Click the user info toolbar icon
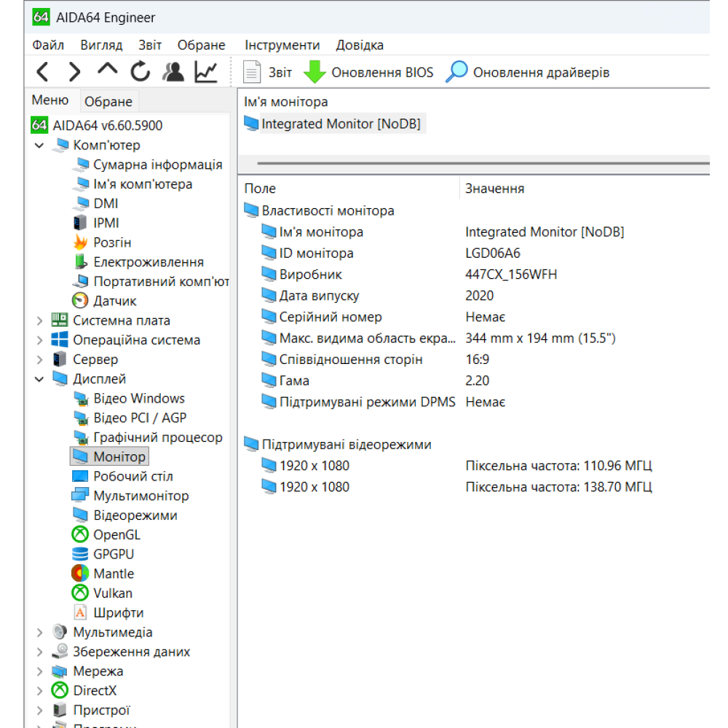Viewport: 728px width, 728px height. (172, 71)
